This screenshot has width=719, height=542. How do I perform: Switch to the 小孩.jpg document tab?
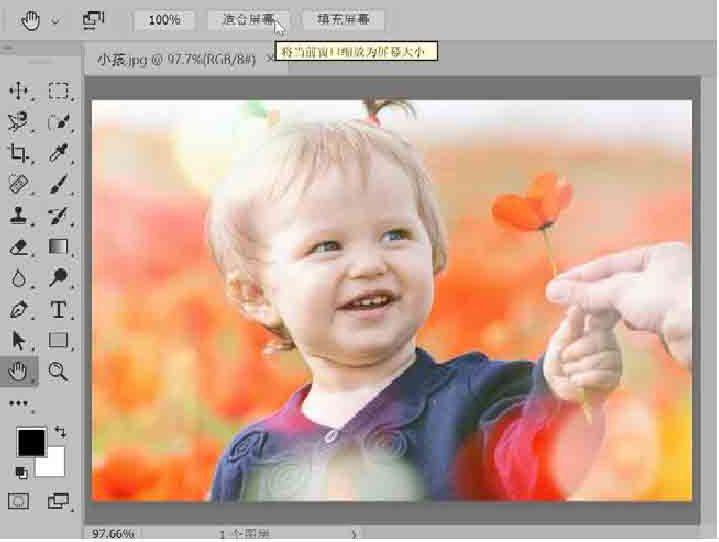176,60
